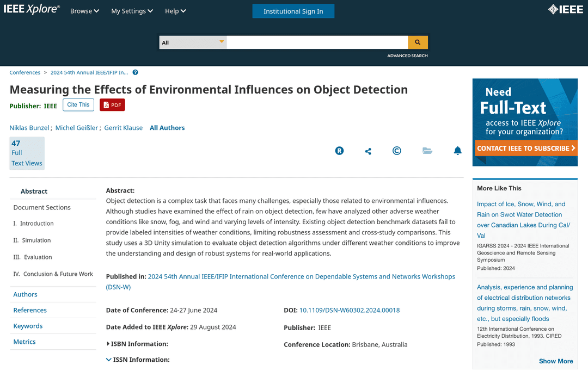Click the IEEE Xplore logo
This screenshot has width=588, height=371.
click(32, 9)
